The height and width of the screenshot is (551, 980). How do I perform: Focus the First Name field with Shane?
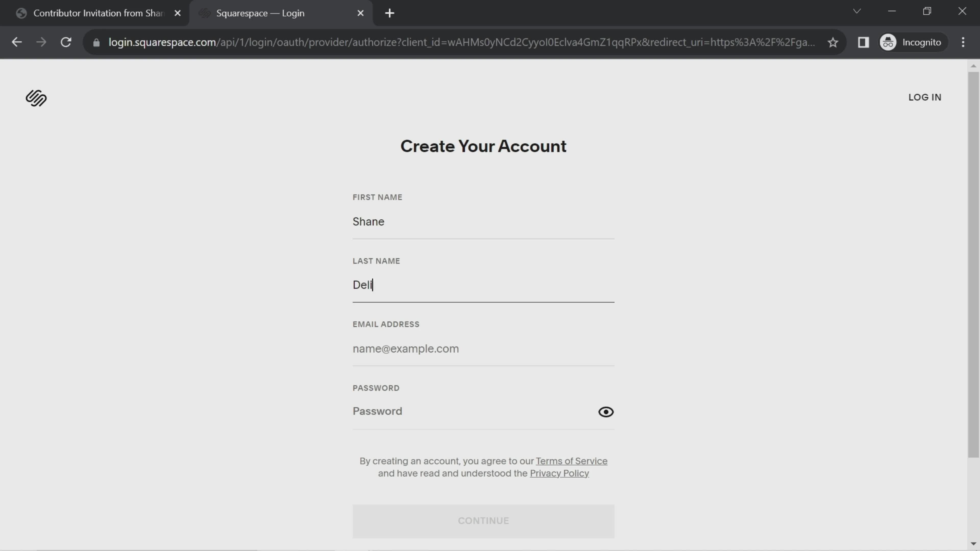pos(483,222)
